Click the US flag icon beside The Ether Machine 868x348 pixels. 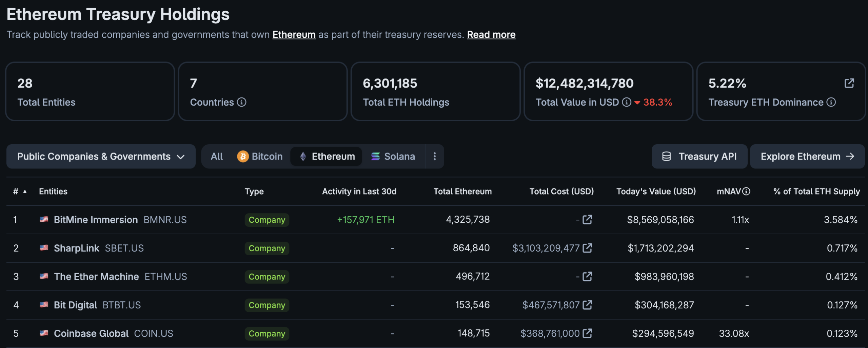coord(44,276)
